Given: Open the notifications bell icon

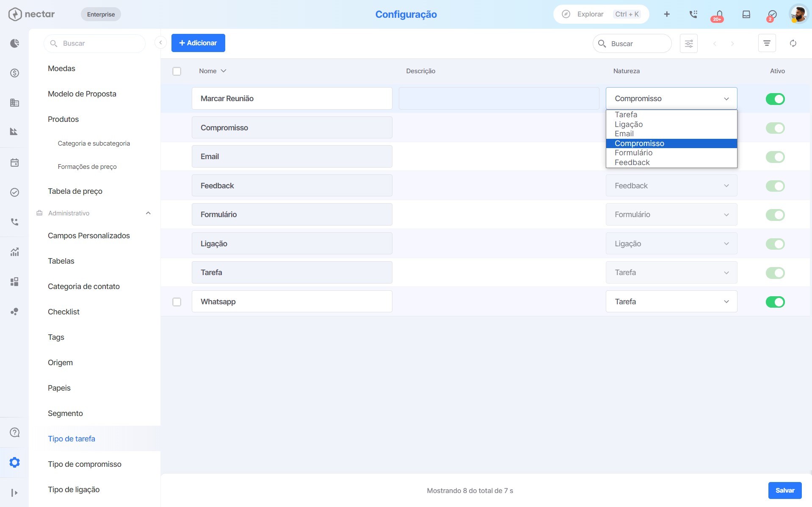Looking at the screenshot, I should click(x=719, y=14).
